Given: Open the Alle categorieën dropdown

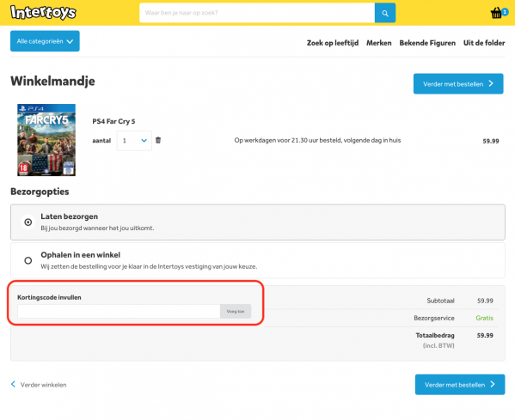Looking at the screenshot, I should click(45, 41).
